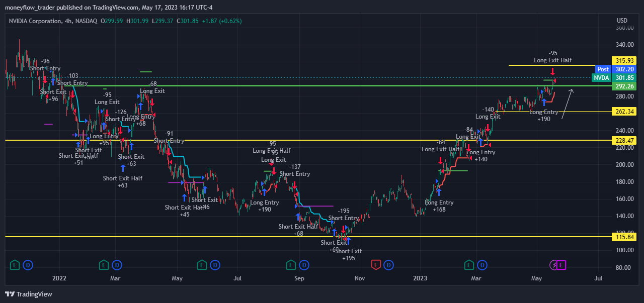
Task: Open the dividend D marker beside the red E
Action: point(389,264)
